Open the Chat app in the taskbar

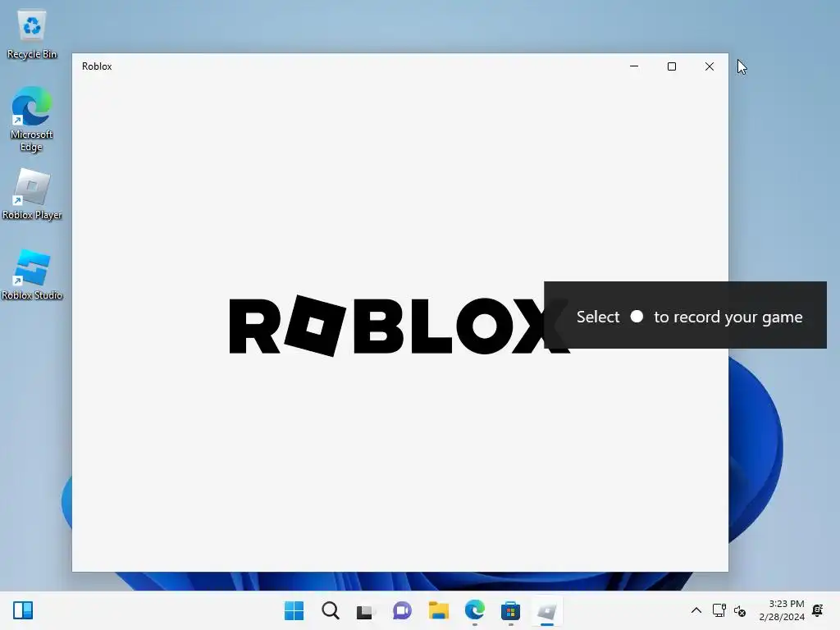tap(402, 610)
